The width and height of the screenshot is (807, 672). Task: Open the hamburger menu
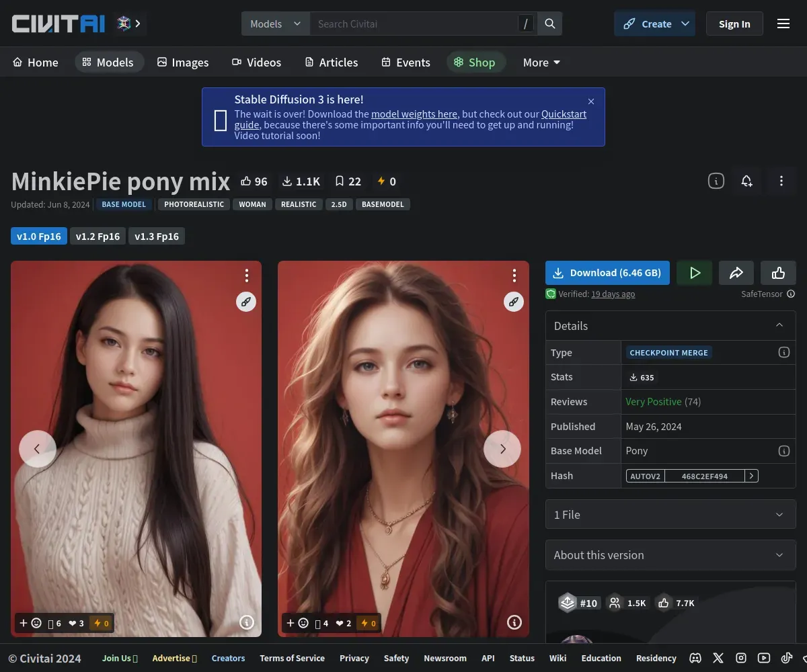pos(783,24)
